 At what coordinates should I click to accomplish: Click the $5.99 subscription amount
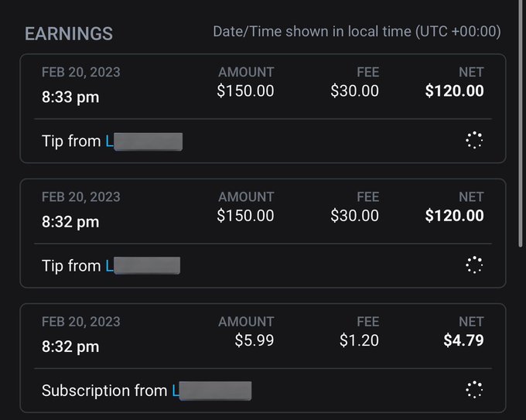pos(254,340)
